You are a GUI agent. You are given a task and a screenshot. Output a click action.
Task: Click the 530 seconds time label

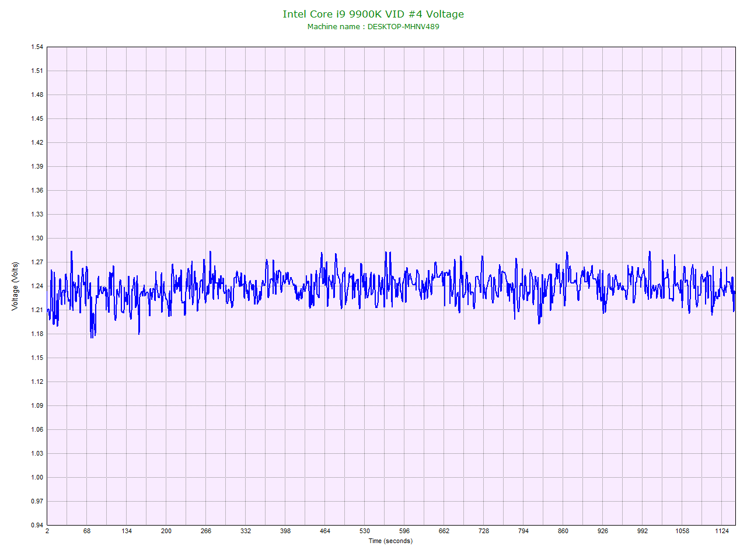(365, 531)
